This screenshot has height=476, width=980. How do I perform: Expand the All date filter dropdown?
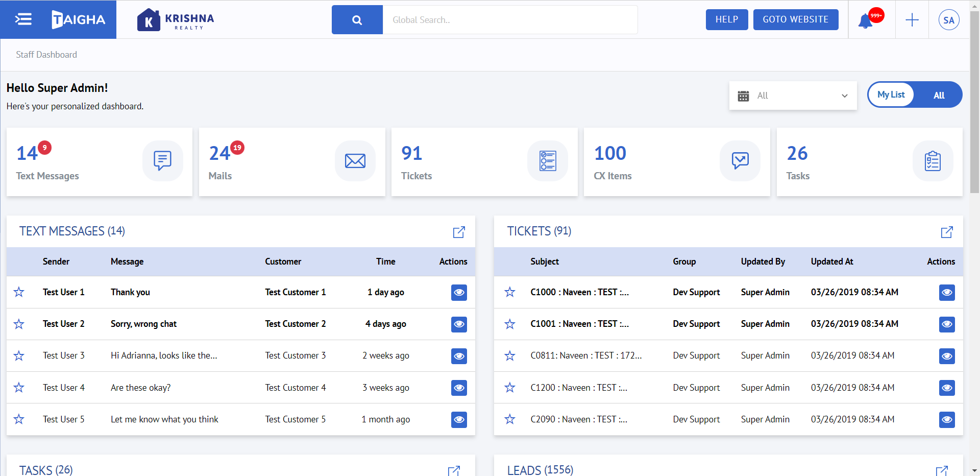[x=793, y=96]
